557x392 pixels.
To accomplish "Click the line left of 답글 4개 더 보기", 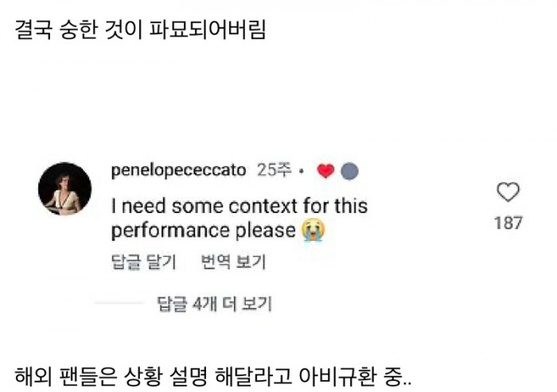I will click(x=119, y=303).
